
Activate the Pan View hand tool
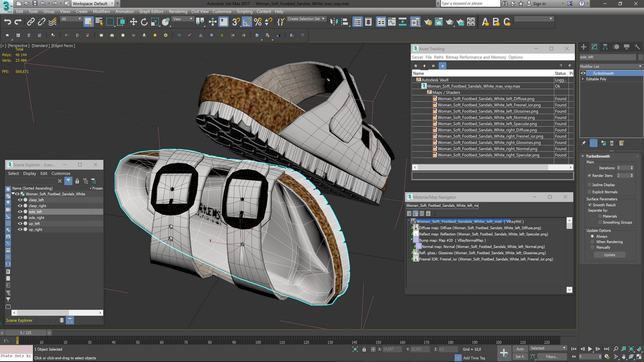pyautogui.click(x=624, y=357)
